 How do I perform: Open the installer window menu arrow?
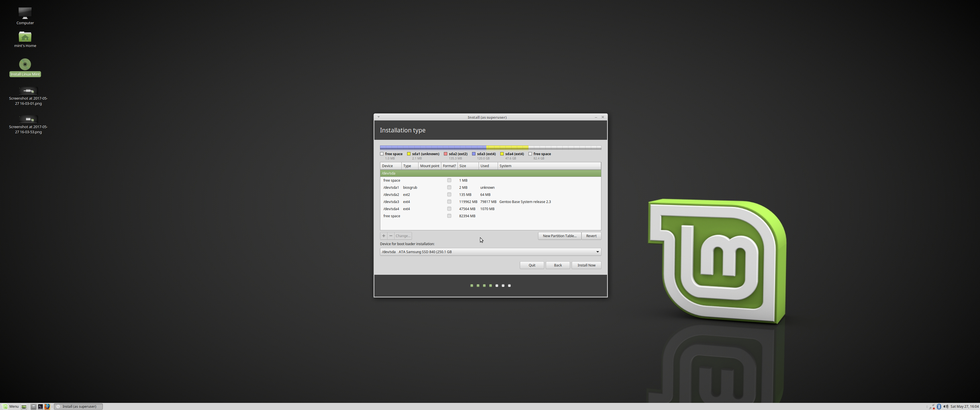[x=379, y=117]
